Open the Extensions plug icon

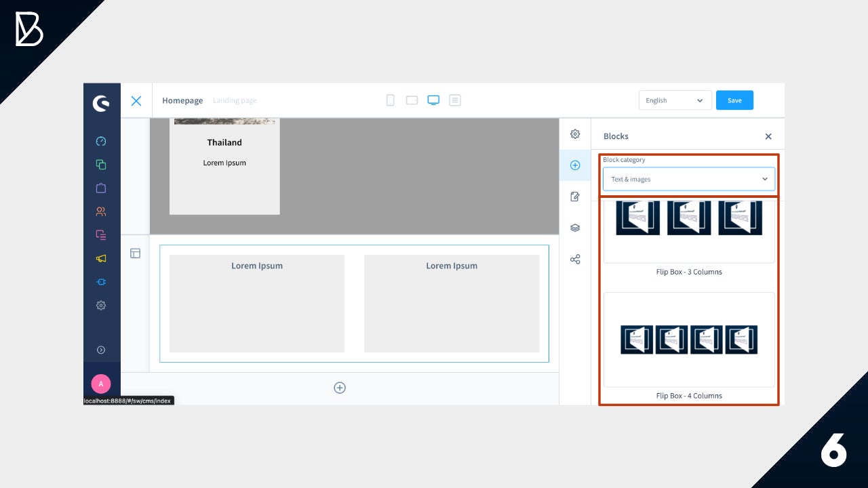[101, 282]
